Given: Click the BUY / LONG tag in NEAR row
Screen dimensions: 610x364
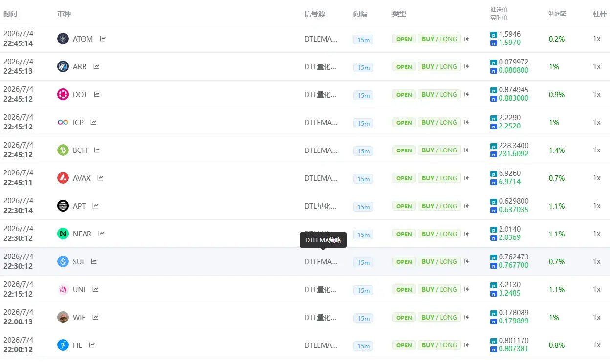Looking at the screenshot, I should pyautogui.click(x=439, y=234).
